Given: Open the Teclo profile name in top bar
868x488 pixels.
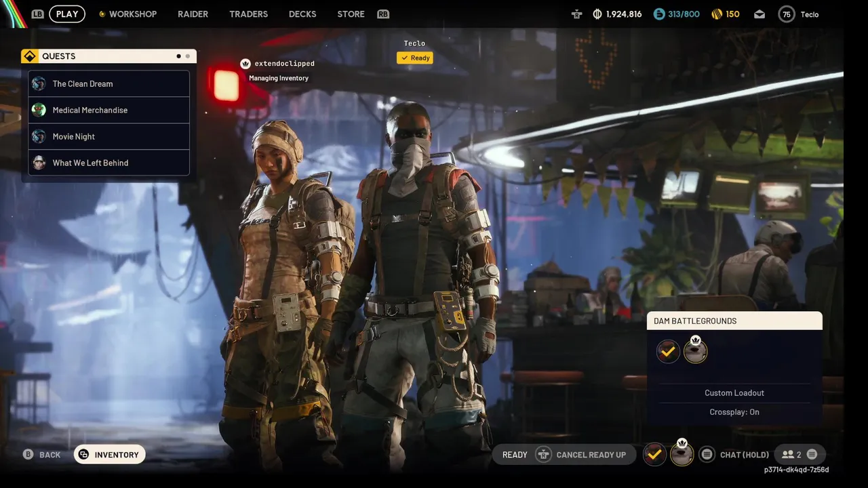Looking at the screenshot, I should pyautogui.click(x=810, y=14).
